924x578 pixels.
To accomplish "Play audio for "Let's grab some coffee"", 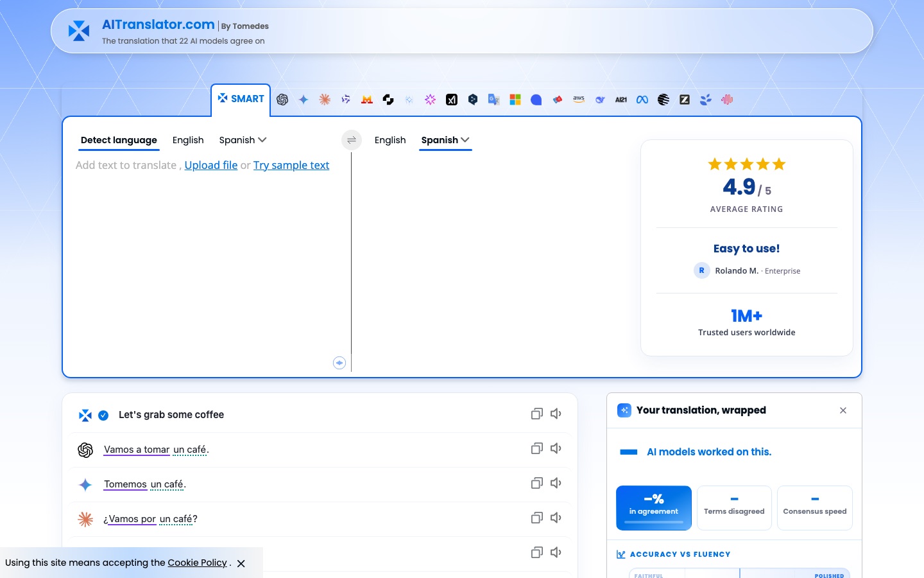I will point(556,414).
